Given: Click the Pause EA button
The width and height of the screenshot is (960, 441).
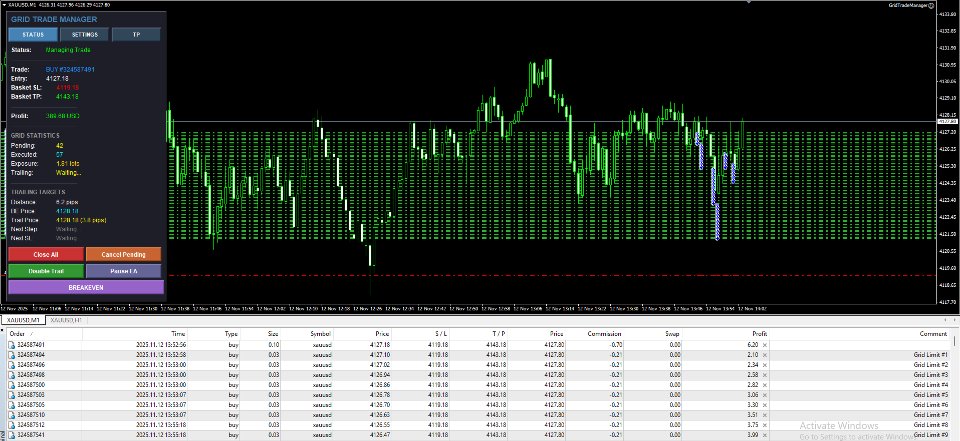Looking at the screenshot, I should pyautogui.click(x=124, y=271).
